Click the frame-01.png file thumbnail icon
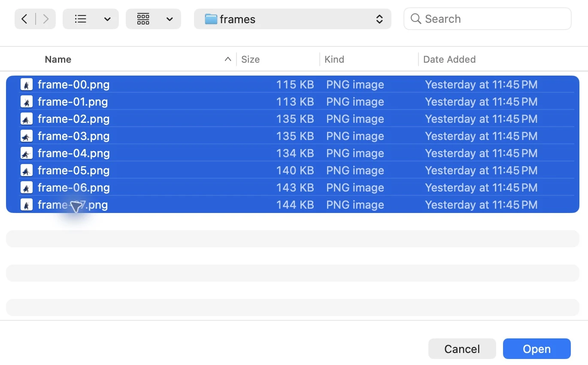 tap(27, 102)
